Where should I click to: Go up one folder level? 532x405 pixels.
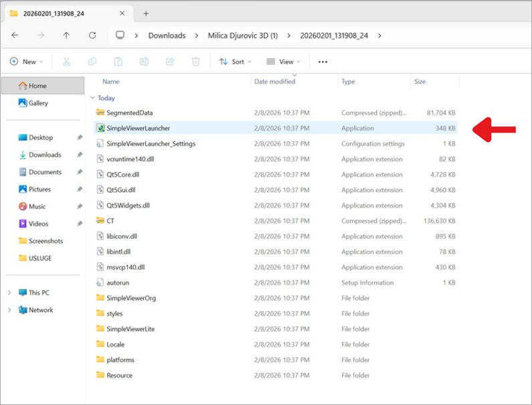tap(66, 35)
